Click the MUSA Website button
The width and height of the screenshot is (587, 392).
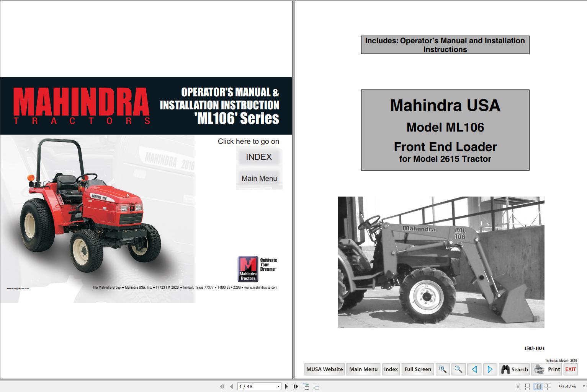[x=324, y=369]
